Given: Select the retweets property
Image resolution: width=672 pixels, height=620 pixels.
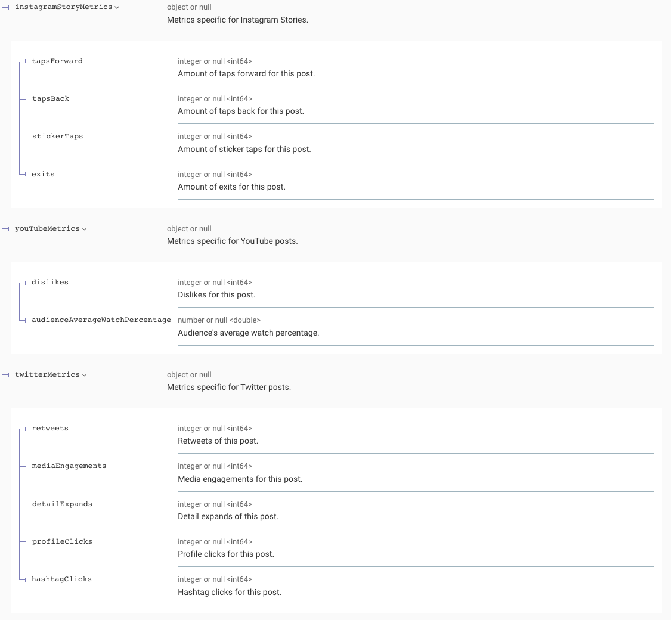Looking at the screenshot, I should 50,428.
